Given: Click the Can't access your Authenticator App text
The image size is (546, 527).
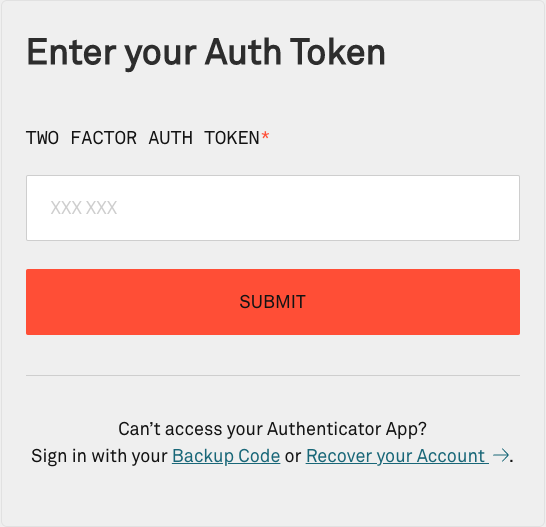Looking at the screenshot, I should point(272,429).
